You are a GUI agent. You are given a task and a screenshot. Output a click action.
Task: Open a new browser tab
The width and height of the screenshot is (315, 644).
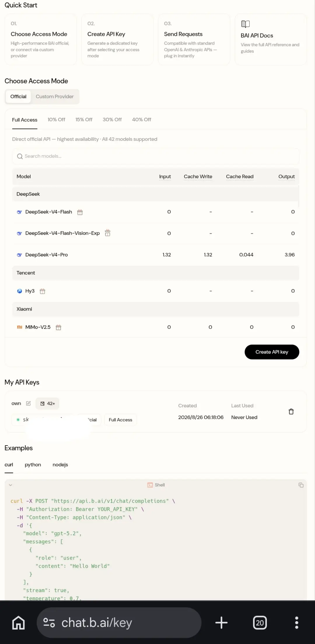[x=221, y=623]
